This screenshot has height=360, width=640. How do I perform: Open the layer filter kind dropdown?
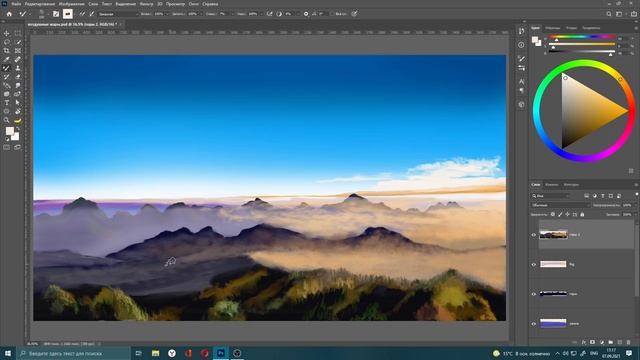[x=551, y=196]
